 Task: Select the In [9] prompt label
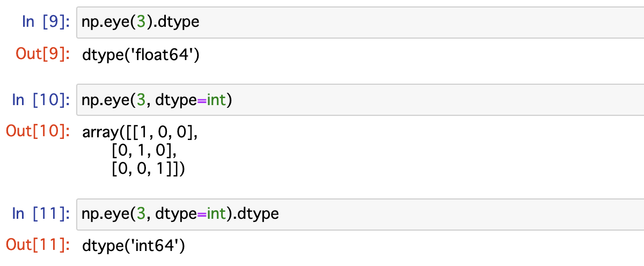click(x=46, y=22)
